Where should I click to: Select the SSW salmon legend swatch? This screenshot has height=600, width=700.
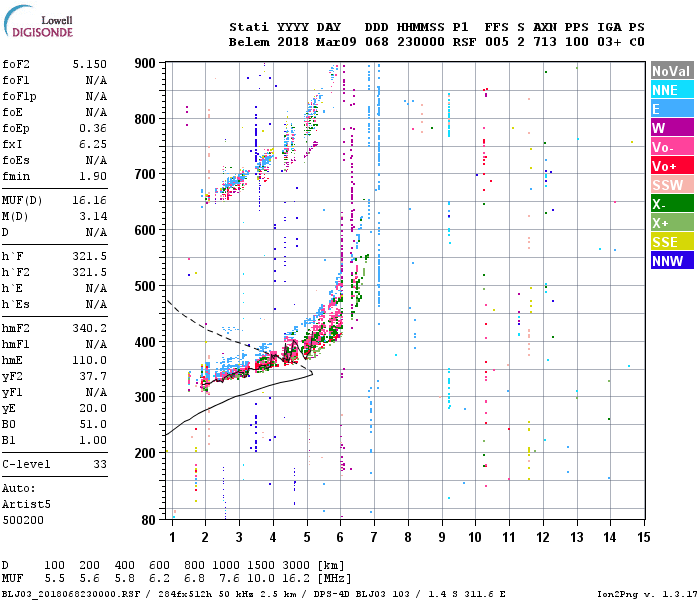pyautogui.click(x=672, y=185)
